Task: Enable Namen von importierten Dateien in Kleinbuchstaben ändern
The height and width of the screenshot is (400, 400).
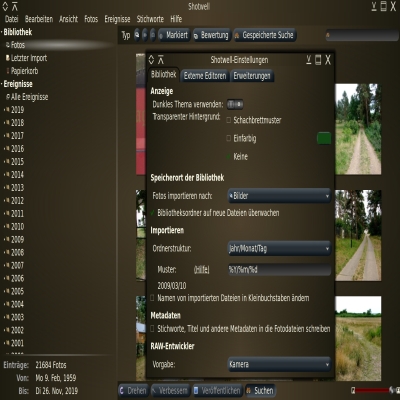Action: tap(153, 298)
